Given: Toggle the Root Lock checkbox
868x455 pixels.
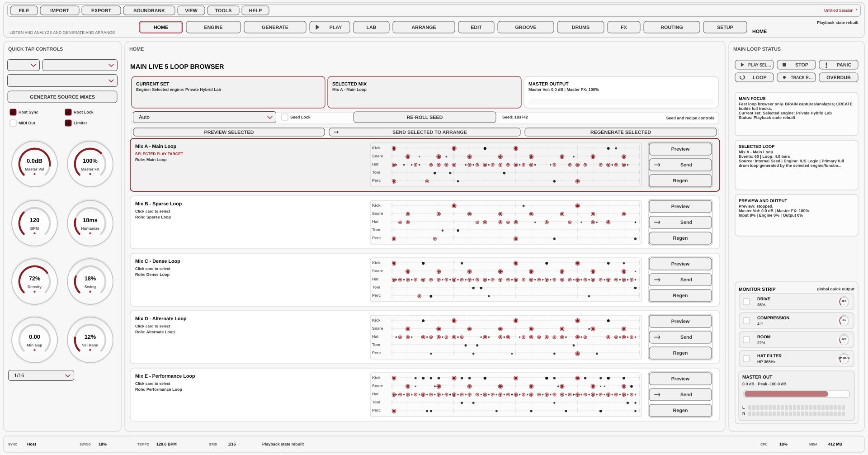Looking at the screenshot, I should click(x=68, y=112).
